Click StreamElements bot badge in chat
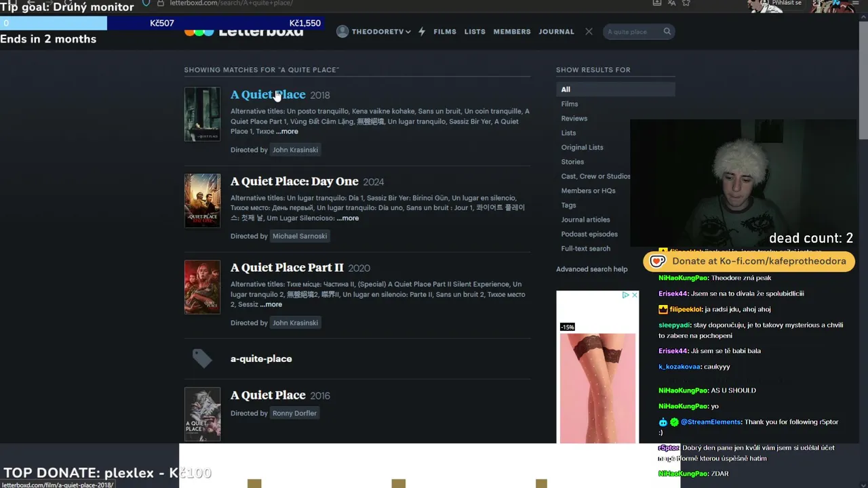This screenshot has height=488, width=868. (x=663, y=422)
